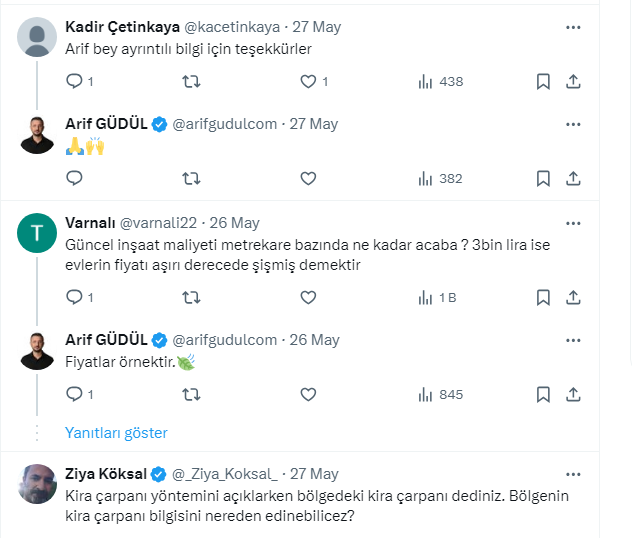Open more options on Varnalı's tweet
This screenshot has width=632, height=538.
point(573,223)
